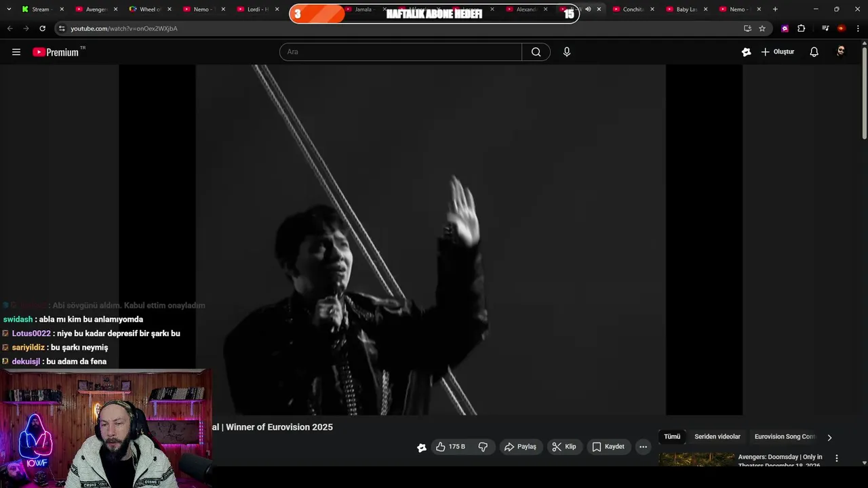This screenshot has height=488, width=868.
Task: Switch to the Avengers tab
Action: 96,9
